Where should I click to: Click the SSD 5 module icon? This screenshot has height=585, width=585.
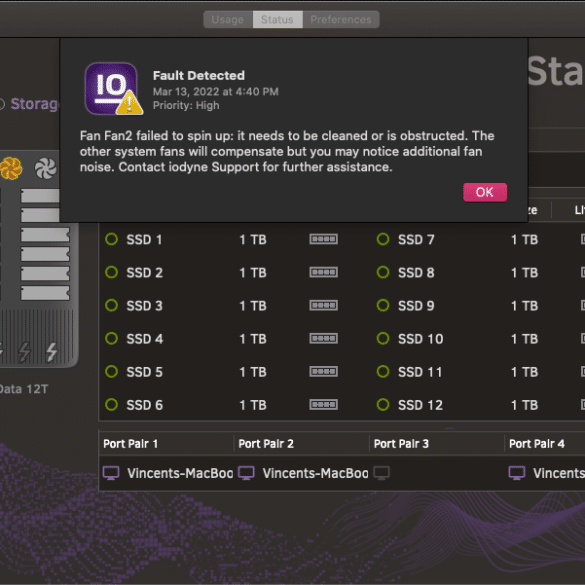(323, 372)
